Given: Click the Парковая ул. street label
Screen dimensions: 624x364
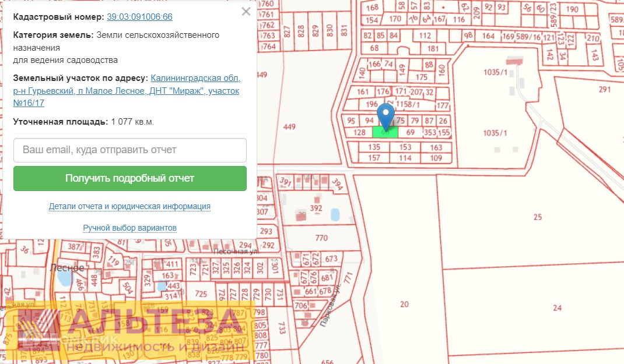Looking at the screenshot, I should (x=331, y=305).
